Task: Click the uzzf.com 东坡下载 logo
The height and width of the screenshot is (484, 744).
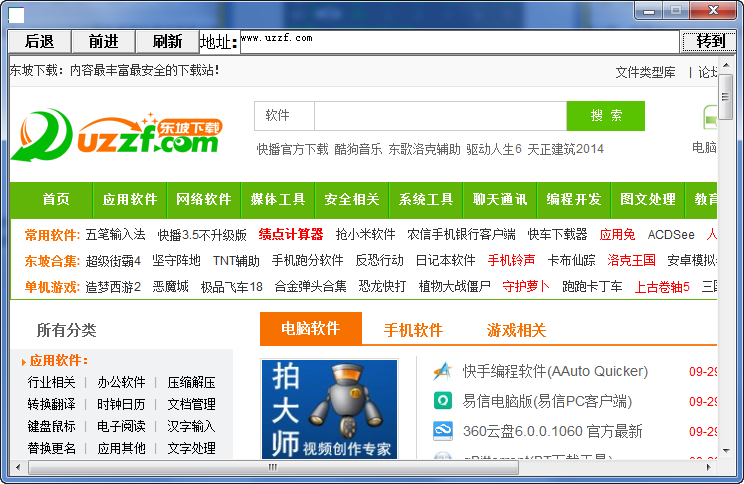Action: (x=117, y=135)
